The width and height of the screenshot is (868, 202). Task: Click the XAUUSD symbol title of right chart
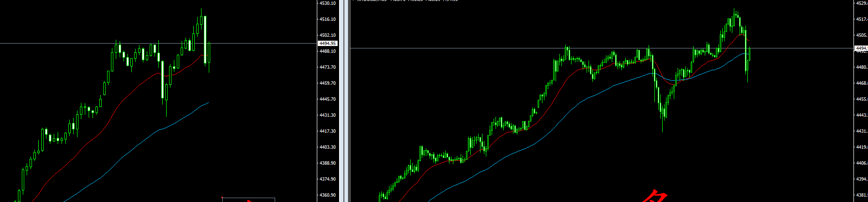point(407,0)
